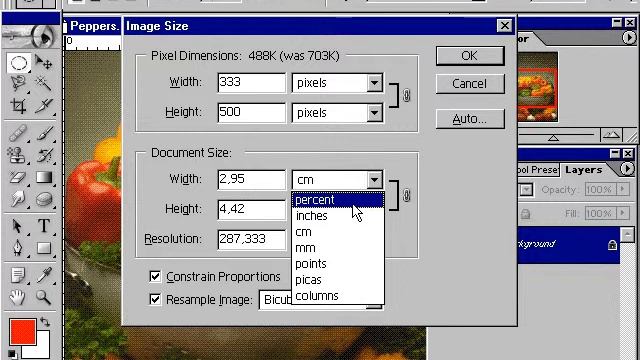This screenshot has height=360, width=640.
Task: Click the Resolution field showing 287,333
Action: pyautogui.click(x=251, y=239)
